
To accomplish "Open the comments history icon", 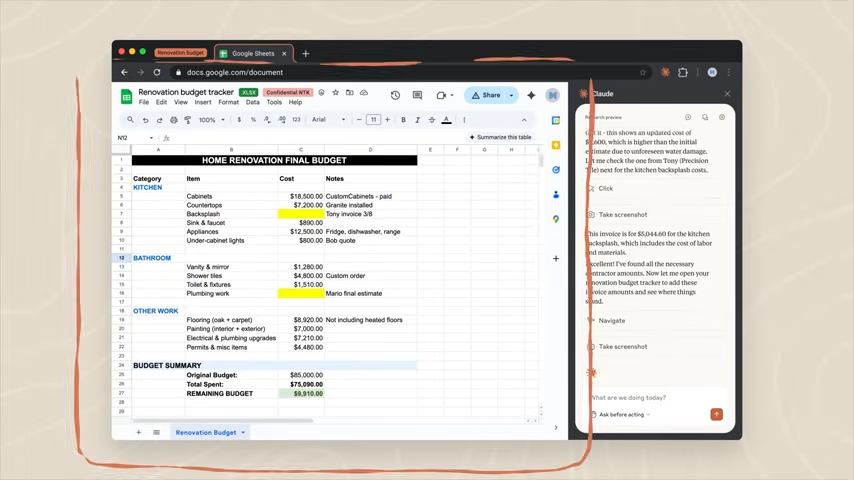I will [417, 95].
